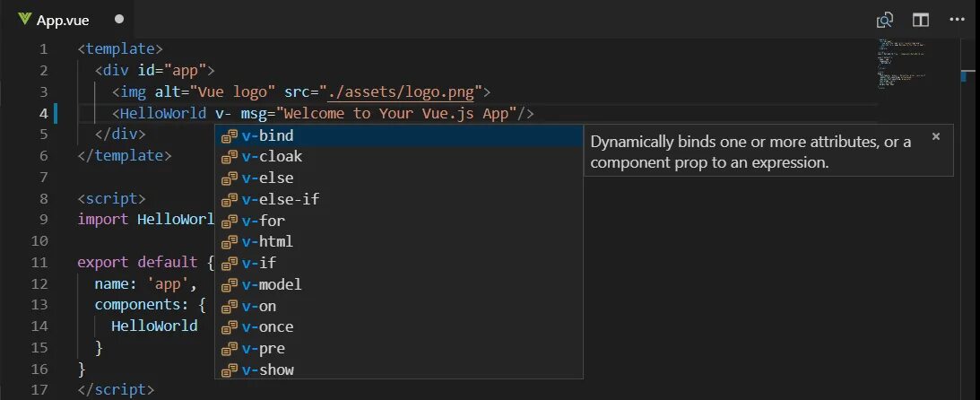The height and width of the screenshot is (400, 980).
Task: Click the split editor icon
Action: [x=921, y=20]
